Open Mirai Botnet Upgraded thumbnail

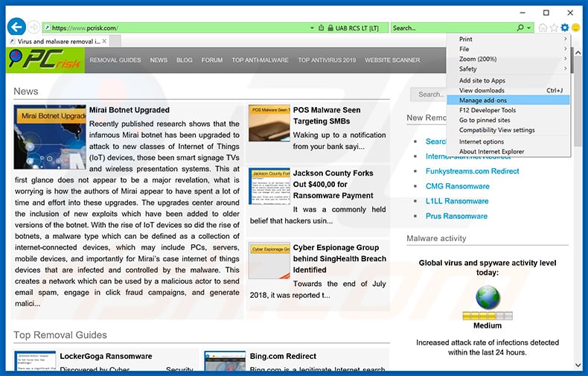pos(50,137)
